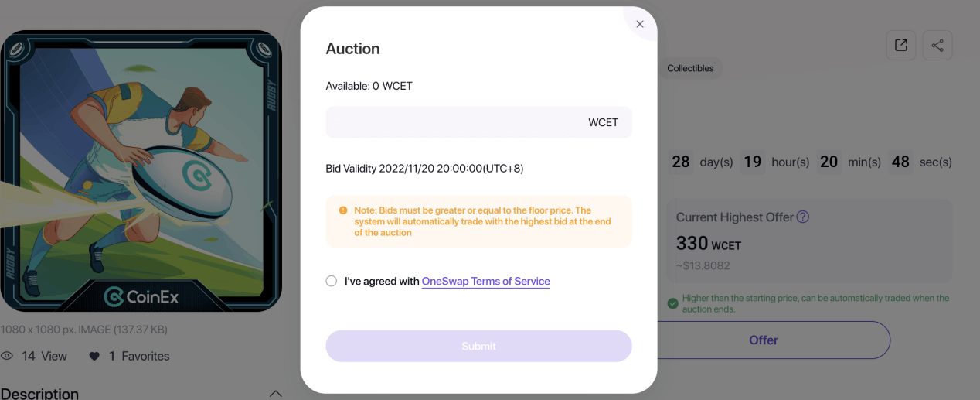Click the 48 seconds countdown box
The height and width of the screenshot is (400, 980).
click(900, 162)
